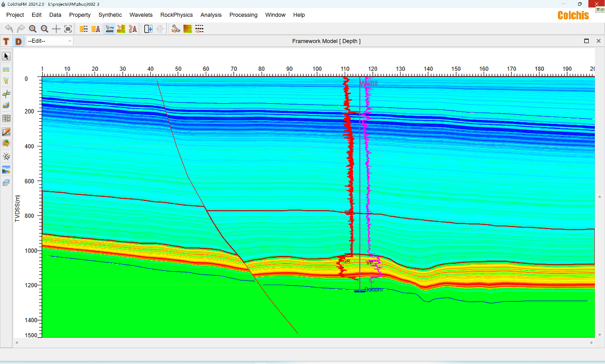This screenshot has height=364, width=605.
Task: Select the fault sticks V tool
Action: (x=6, y=81)
